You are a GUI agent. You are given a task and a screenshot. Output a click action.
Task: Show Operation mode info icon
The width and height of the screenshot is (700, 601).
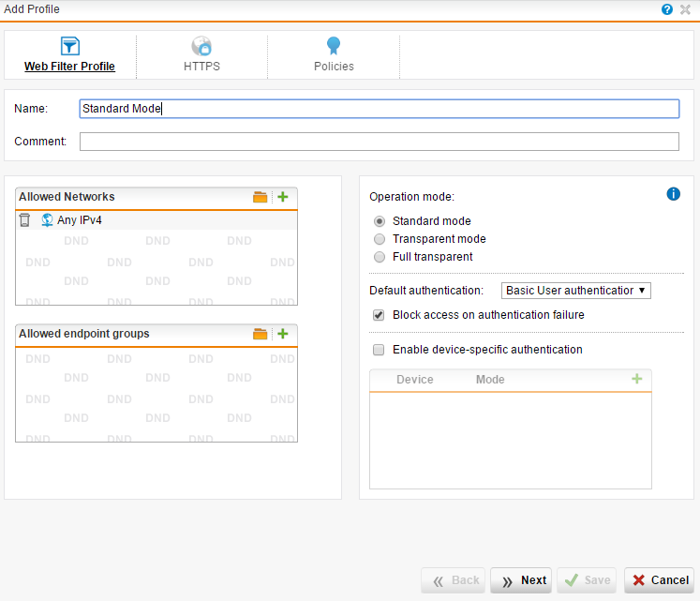click(x=673, y=194)
